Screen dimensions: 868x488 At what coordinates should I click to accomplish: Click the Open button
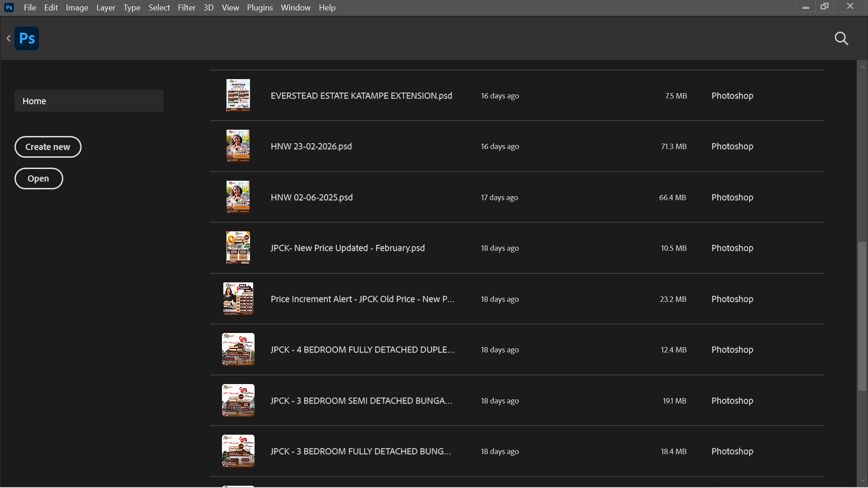pyautogui.click(x=38, y=178)
